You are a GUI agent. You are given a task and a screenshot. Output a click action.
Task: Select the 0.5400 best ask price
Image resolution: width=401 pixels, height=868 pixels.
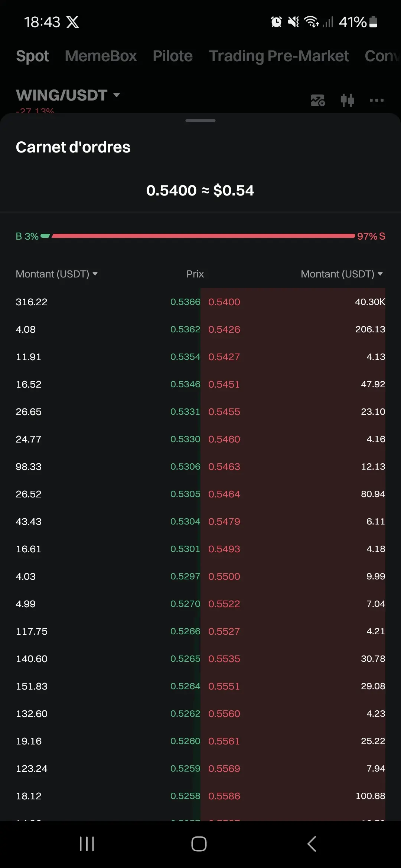[224, 302]
